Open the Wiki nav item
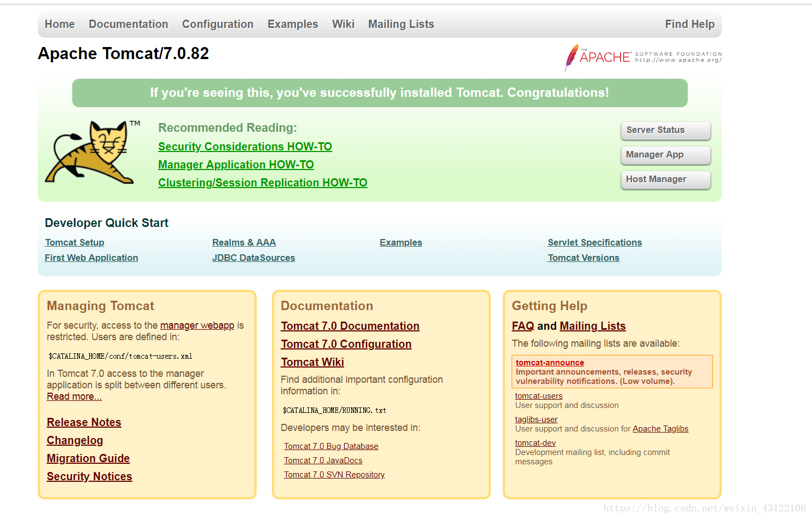Screen dimensions: 812x519 coord(343,24)
